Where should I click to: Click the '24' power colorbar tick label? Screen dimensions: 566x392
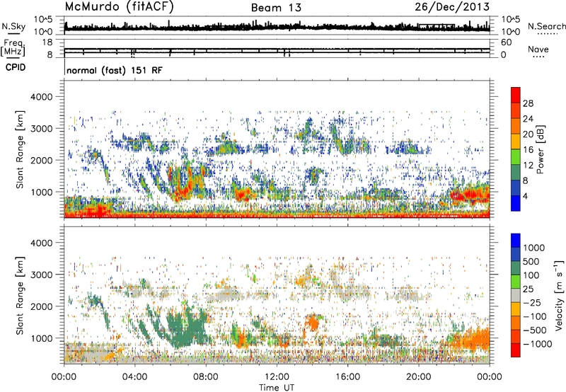[528, 119]
